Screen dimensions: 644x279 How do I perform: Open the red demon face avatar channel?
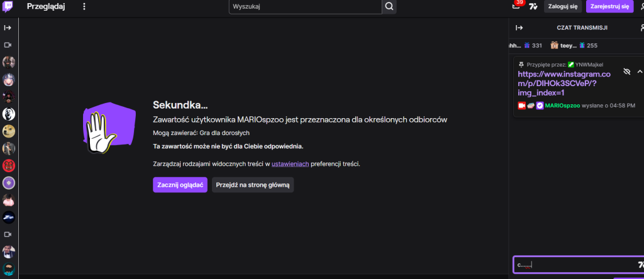pyautogui.click(x=9, y=165)
